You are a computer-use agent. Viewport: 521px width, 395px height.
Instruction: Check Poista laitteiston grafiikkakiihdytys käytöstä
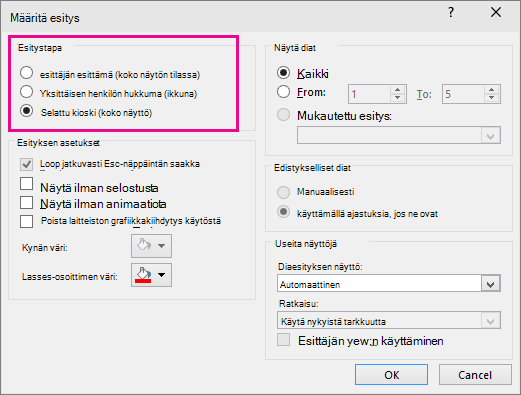[x=26, y=221]
